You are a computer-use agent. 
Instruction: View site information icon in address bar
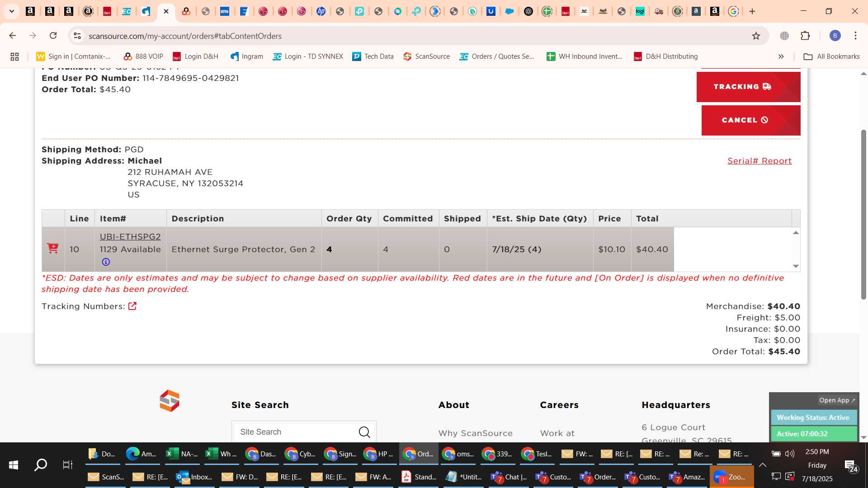coord(77,36)
